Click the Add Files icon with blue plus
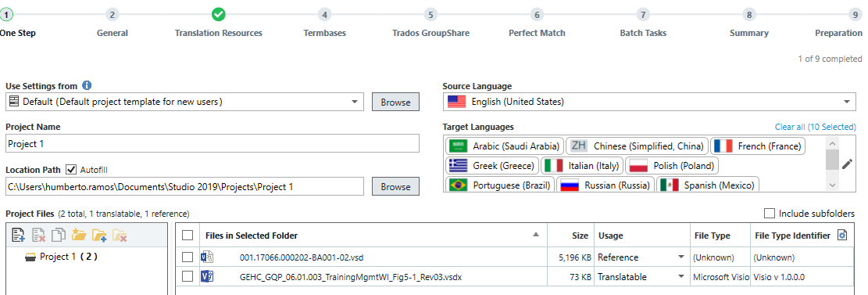 click(18, 236)
